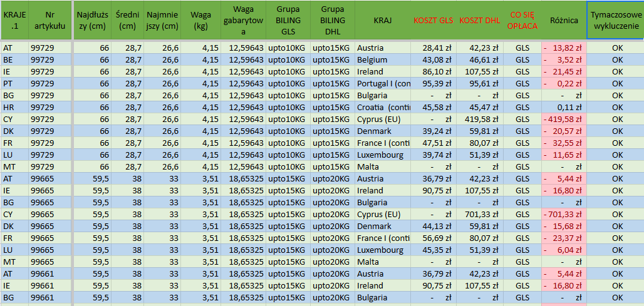
Task: Click the Grupa BILING DHL header
Action: click(332, 20)
